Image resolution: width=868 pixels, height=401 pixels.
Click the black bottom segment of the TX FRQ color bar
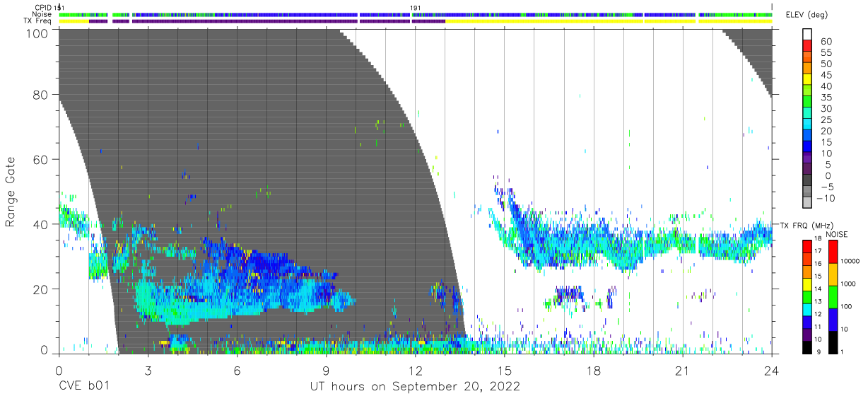pyautogui.click(x=807, y=348)
